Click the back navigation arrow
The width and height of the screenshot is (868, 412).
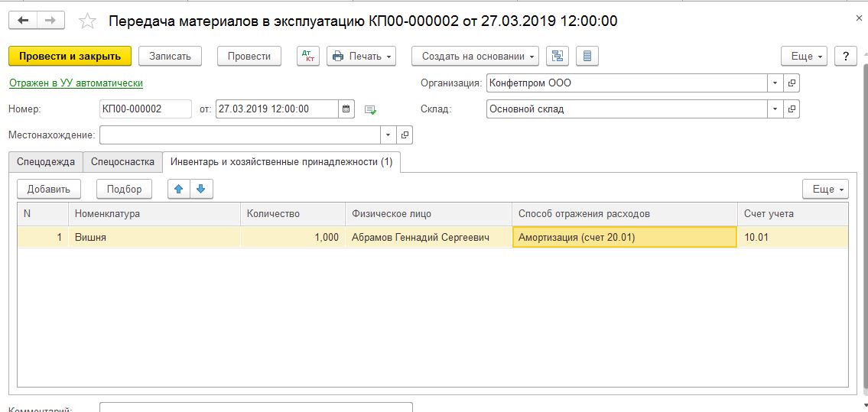(x=23, y=21)
